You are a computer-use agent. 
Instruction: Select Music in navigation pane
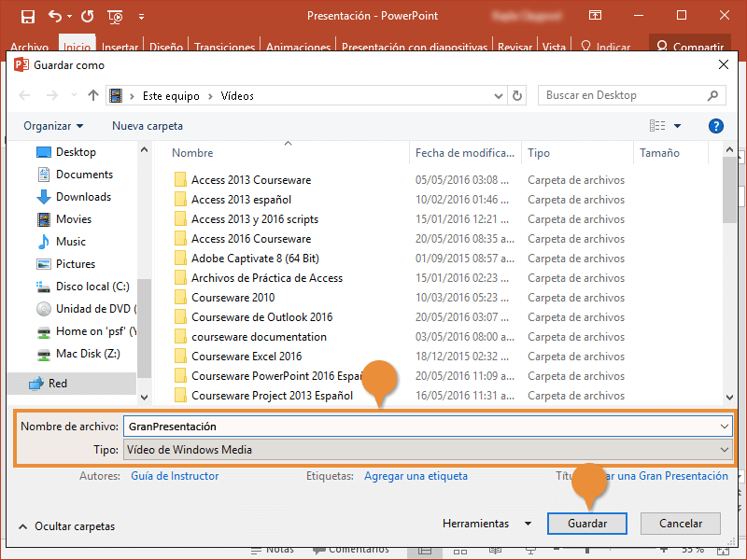tap(61, 242)
